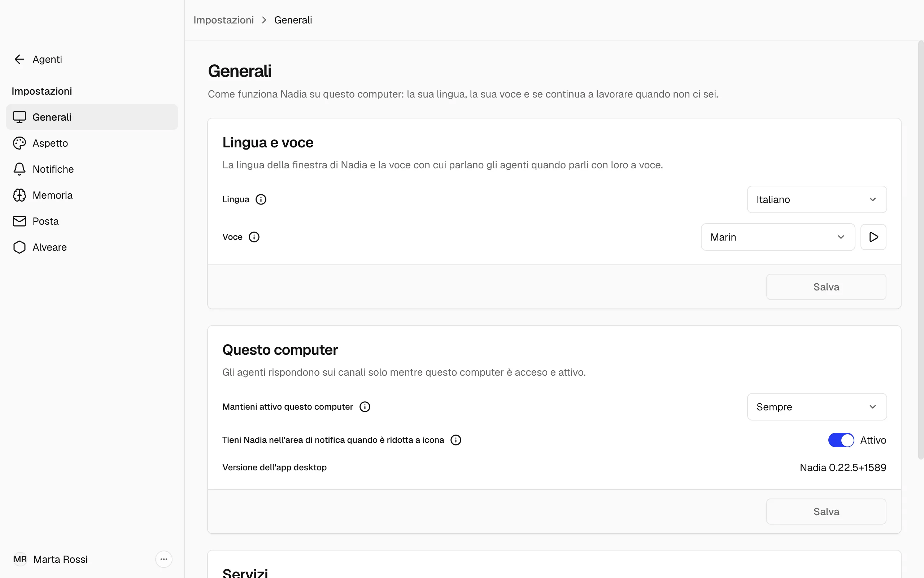Click the Notifiche bell icon

19,169
